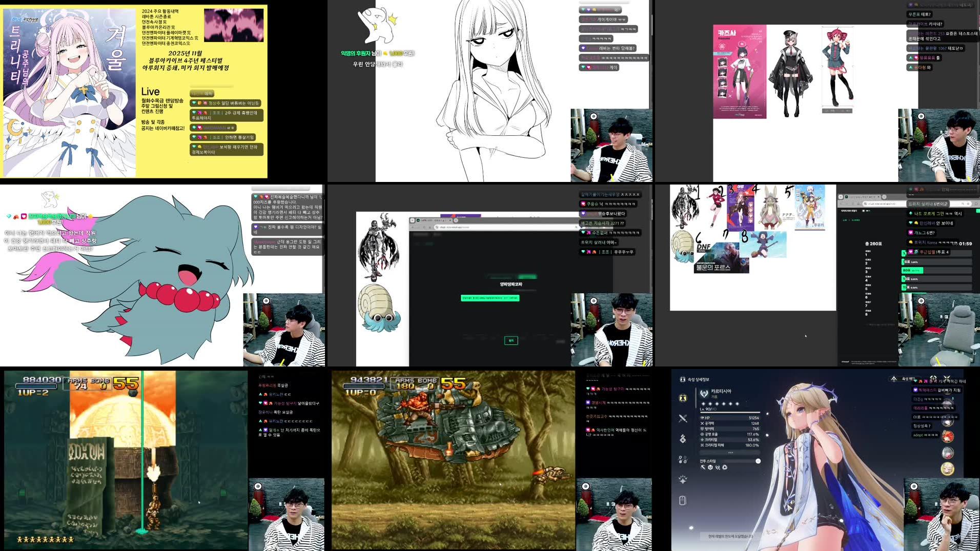980x551 pixels.
Task: Select the skill icon in the game's left sidebar
Action: click(x=682, y=437)
